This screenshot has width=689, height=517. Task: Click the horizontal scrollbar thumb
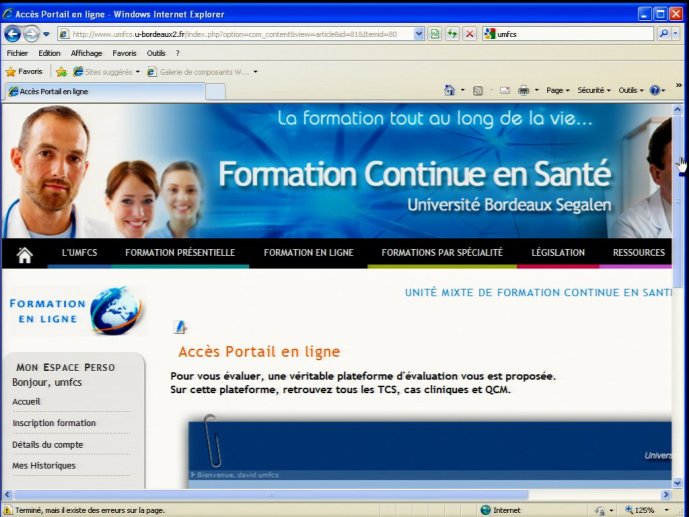tap(271, 495)
